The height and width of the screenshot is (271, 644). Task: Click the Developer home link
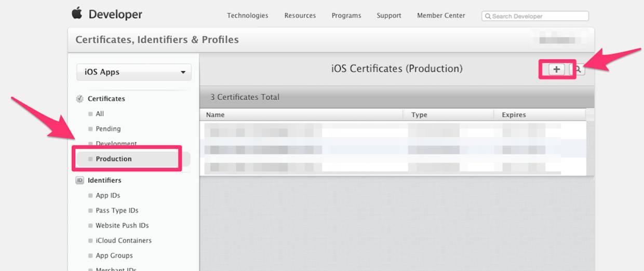point(115,15)
